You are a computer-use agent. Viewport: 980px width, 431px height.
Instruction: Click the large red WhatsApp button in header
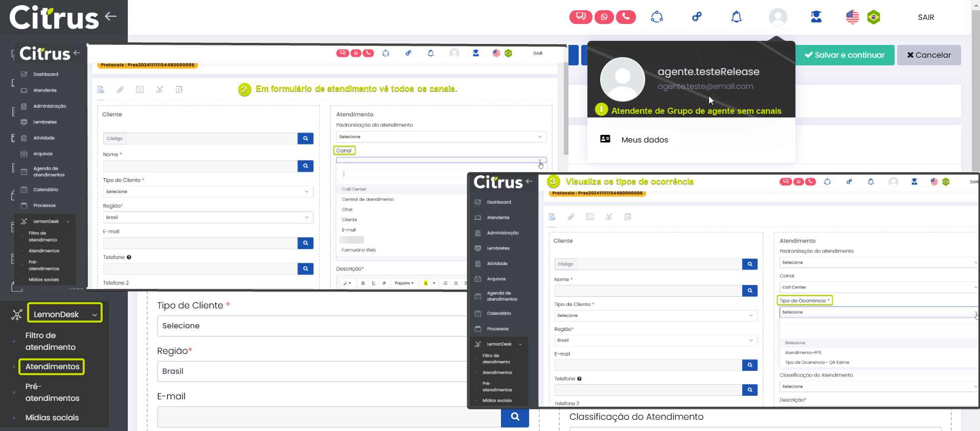click(604, 17)
